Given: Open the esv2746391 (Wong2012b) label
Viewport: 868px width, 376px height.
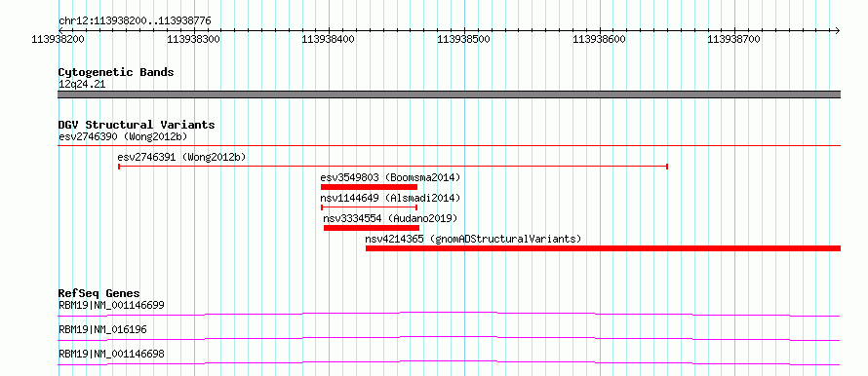Looking at the screenshot, I should (181, 158).
